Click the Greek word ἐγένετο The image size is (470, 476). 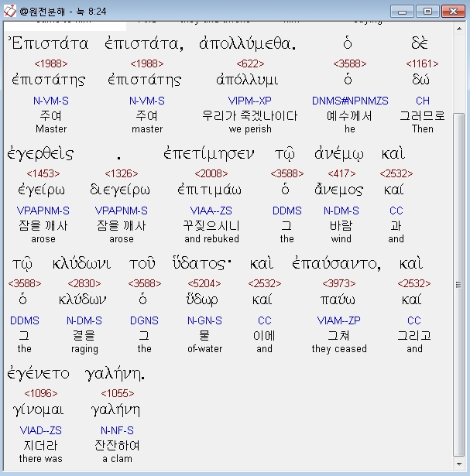[x=38, y=374]
